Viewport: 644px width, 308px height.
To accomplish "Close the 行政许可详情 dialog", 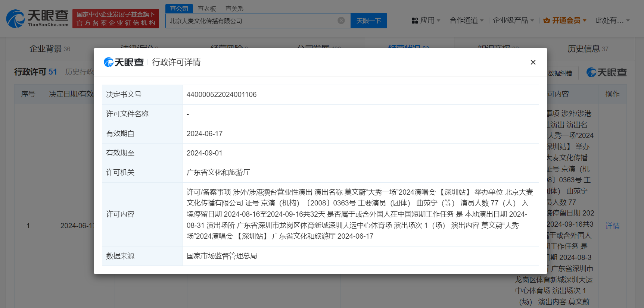I will coord(533,62).
